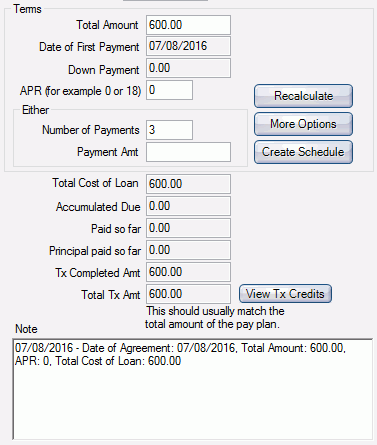
Task: Select the Total Tx Amt field
Action: (x=188, y=294)
